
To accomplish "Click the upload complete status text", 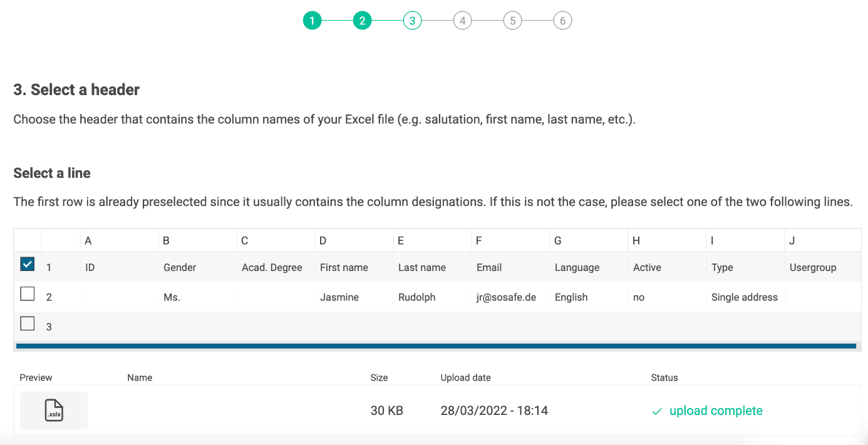I will (x=716, y=411).
